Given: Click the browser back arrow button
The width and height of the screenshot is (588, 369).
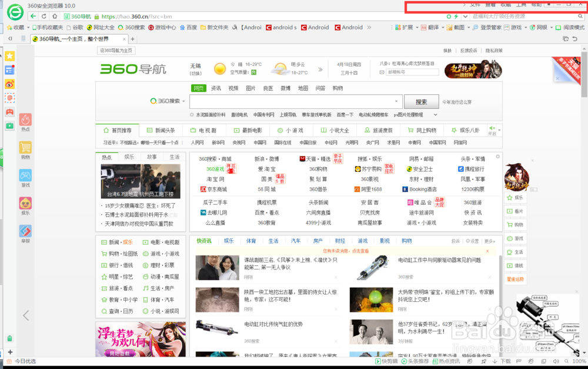Looking at the screenshot, I should click(33, 16).
